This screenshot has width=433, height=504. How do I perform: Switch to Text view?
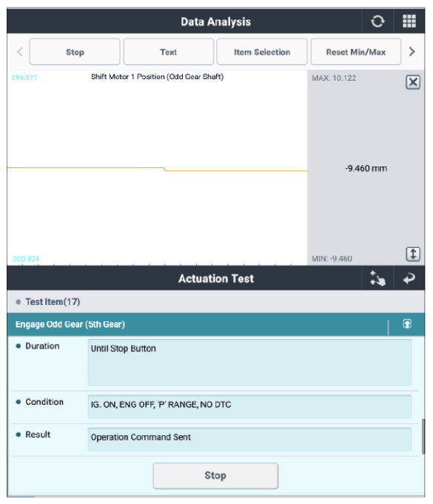tap(169, 52)
